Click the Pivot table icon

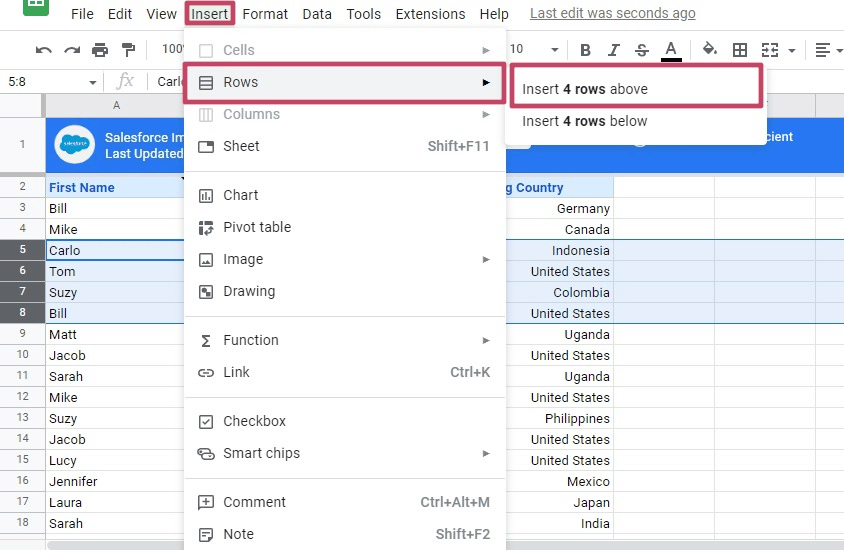pyautogui.click(x=206, y=228)
